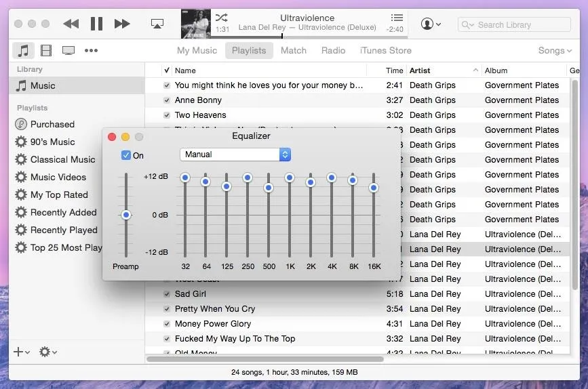Click the horizontal scrollbar of the song list
The height and width of the screenshot is (389, 588).
tap(265, 359)
